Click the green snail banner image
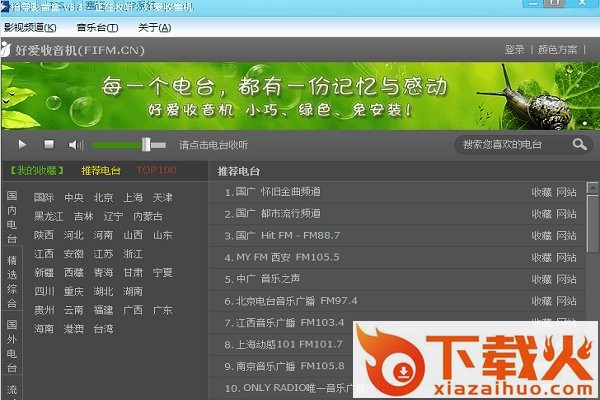The image size is (600, 400). coord(300,96)
